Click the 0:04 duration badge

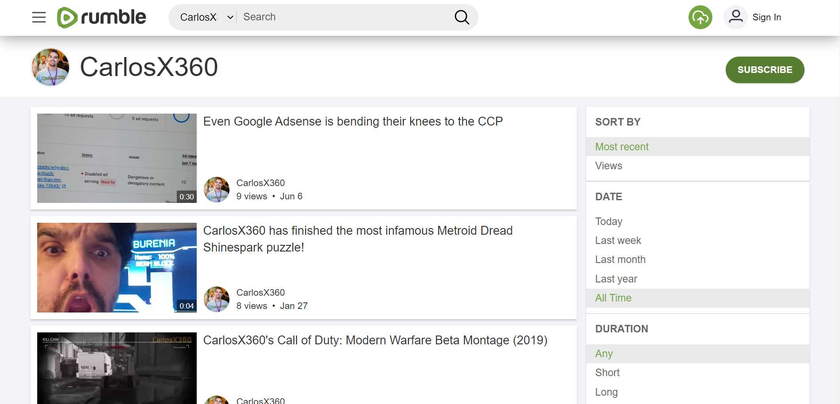[x=186, y=306]
